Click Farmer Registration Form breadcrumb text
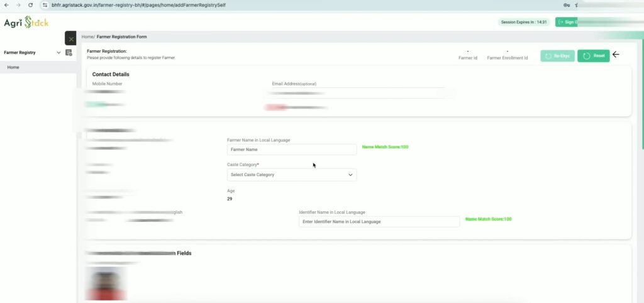The width and height of the screenshot is (644, 303). [121, 36]
